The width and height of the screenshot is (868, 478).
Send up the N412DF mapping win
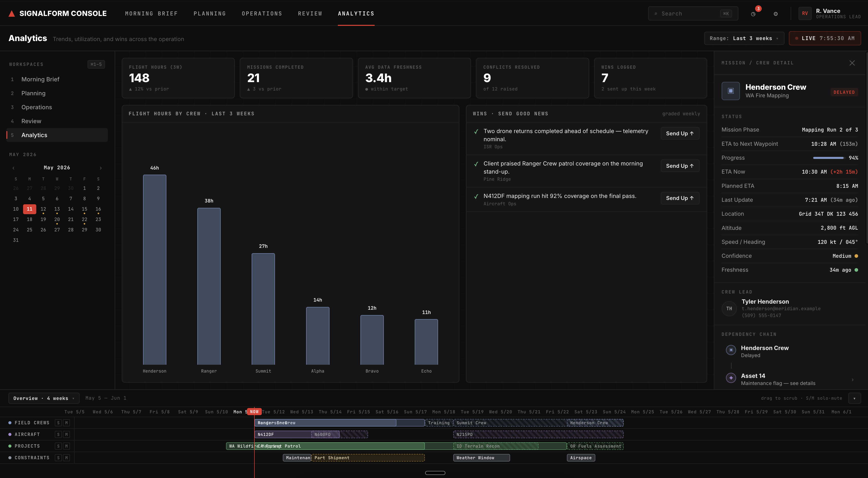680,198
